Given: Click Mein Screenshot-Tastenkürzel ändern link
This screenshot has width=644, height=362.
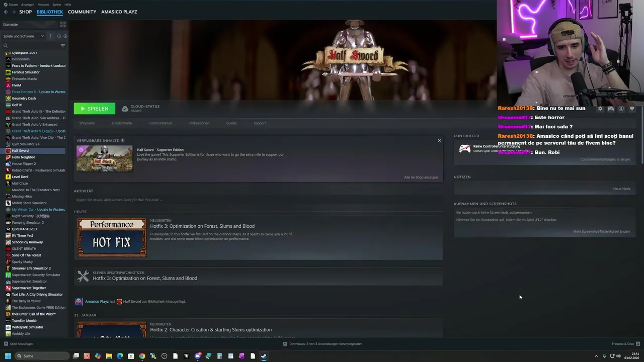Looking at the screenshot, I should tap(602, 232).
